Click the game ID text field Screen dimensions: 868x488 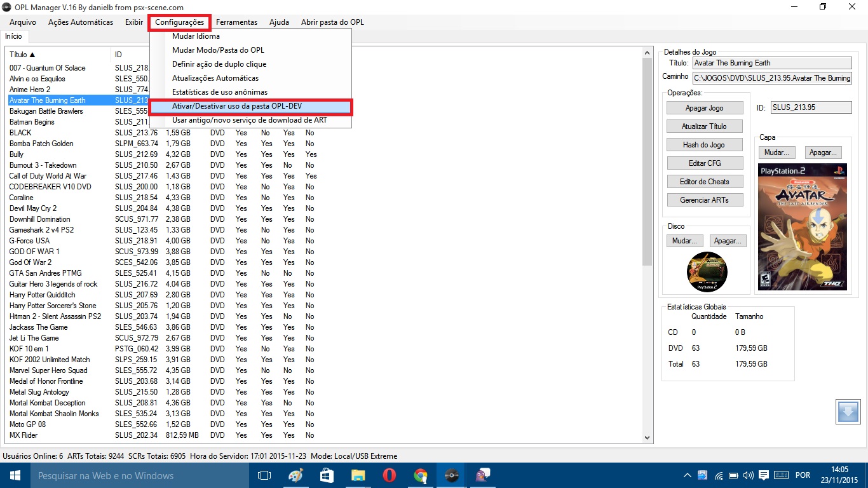811,108
